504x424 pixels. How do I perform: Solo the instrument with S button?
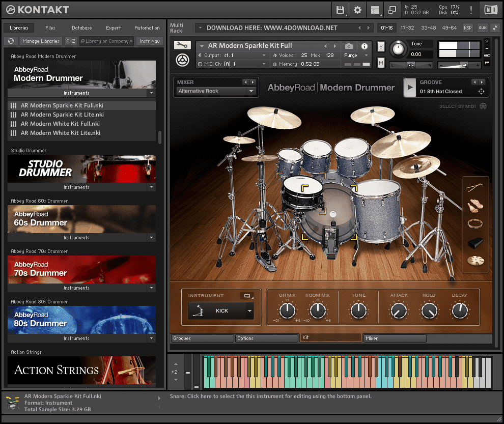tap(381, 47)
